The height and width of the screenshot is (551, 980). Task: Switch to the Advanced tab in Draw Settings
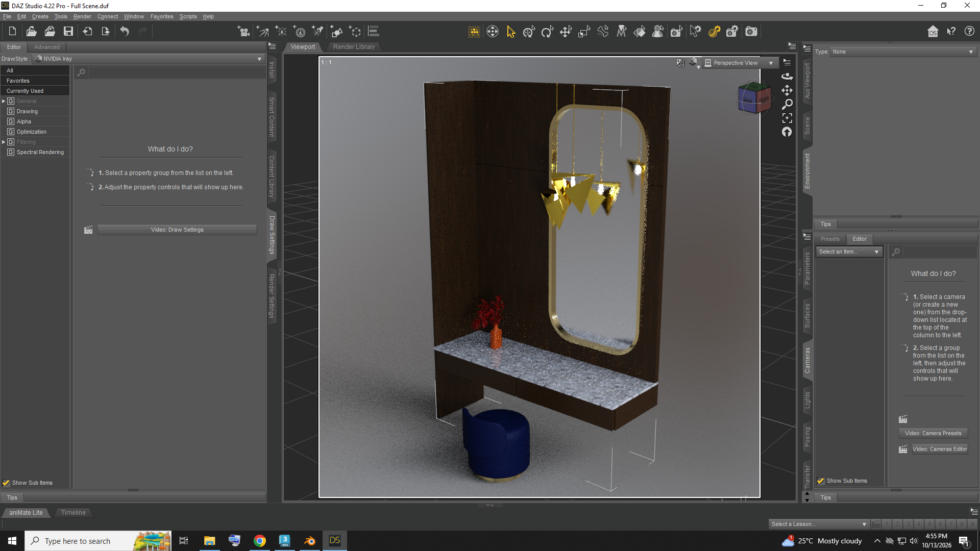tap(46, 47)
